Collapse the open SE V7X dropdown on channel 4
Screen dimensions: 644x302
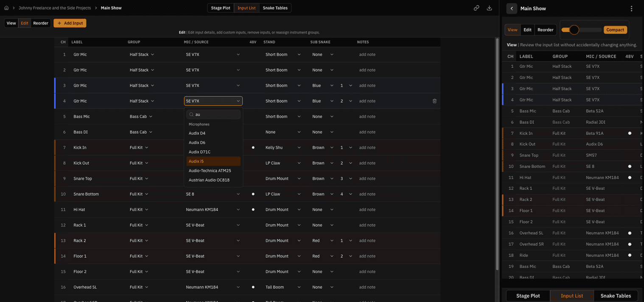[213, 101]
